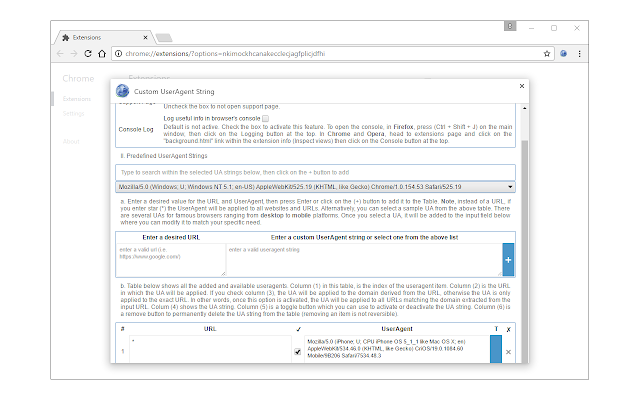The image size is (640, 400).
Task: Click the desired URL input box
Action: (171, 260)
